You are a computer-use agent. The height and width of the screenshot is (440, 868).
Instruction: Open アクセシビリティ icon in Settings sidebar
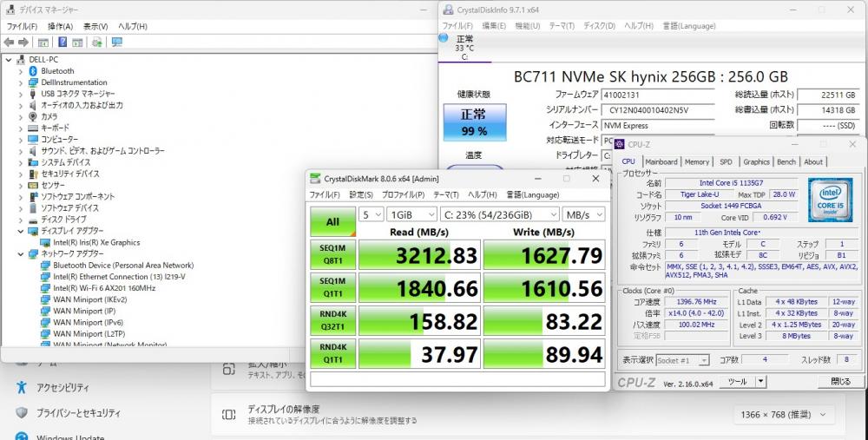pos(22,387)
